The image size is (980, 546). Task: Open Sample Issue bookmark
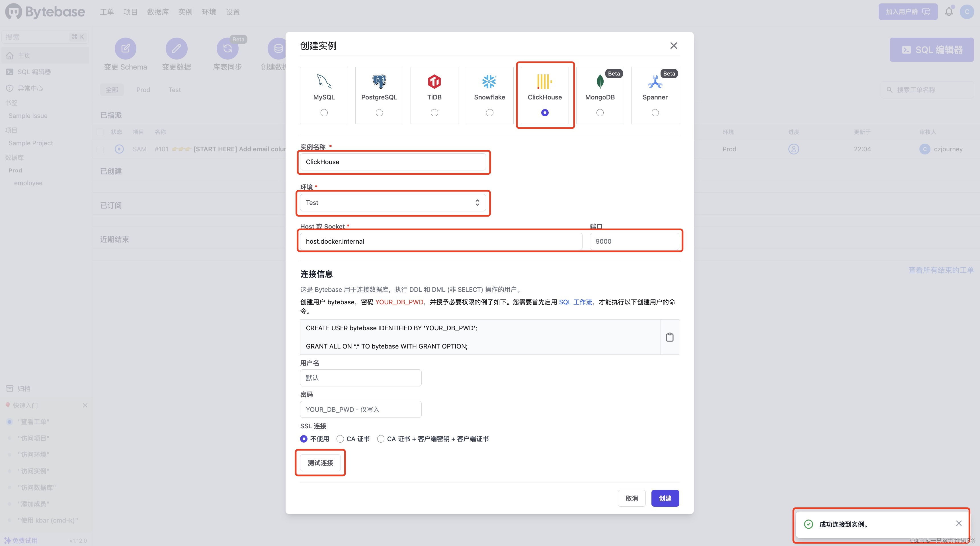coord(28,116)
